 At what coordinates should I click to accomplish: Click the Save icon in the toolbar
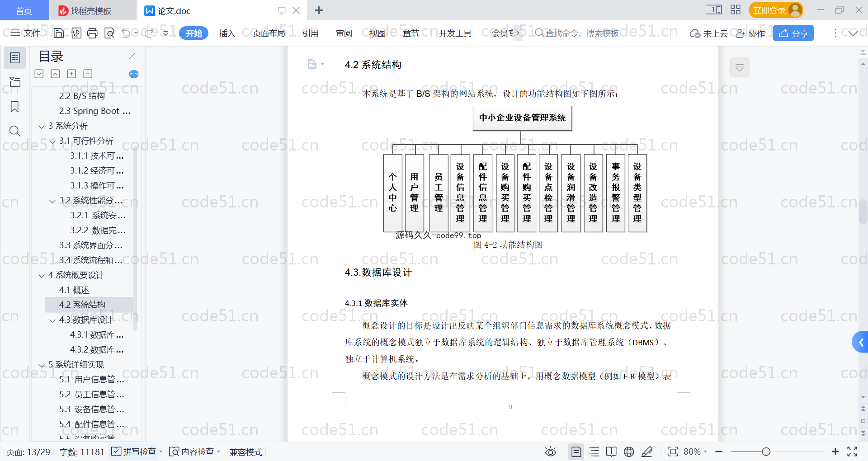coord(59,33)
